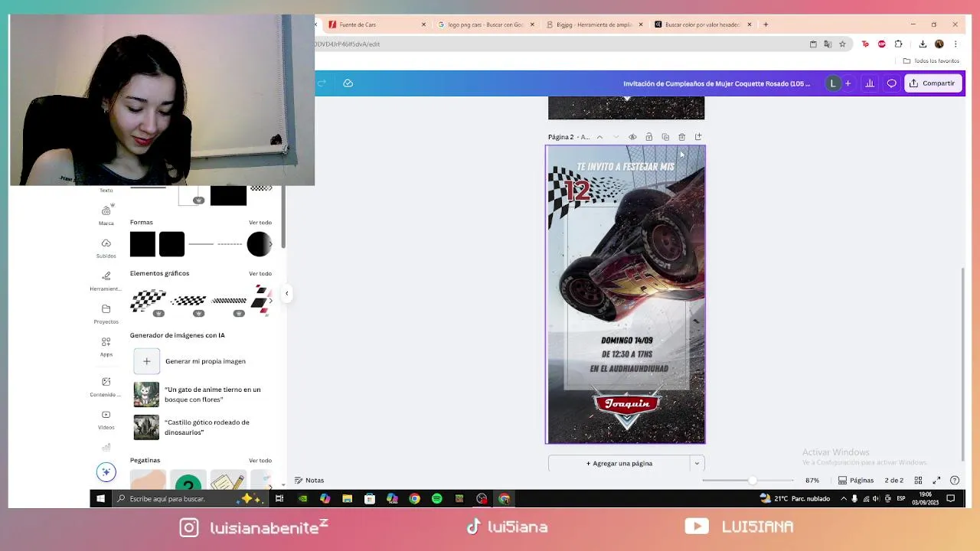The height and width of the screenshot is (551, 980).
Task: Insert the black rounded square shape
Action: pyautogui.click(x=172, y=244)
